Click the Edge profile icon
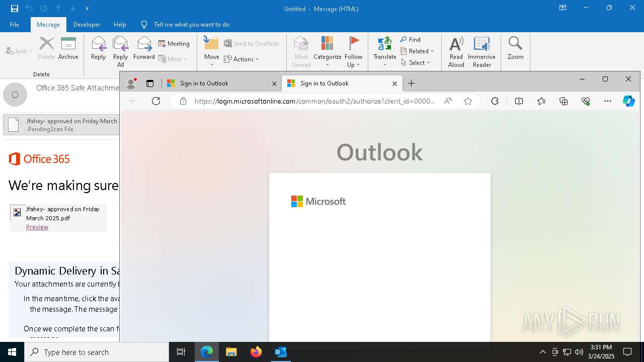The image size is (644, 362). [x=131, y=83]
